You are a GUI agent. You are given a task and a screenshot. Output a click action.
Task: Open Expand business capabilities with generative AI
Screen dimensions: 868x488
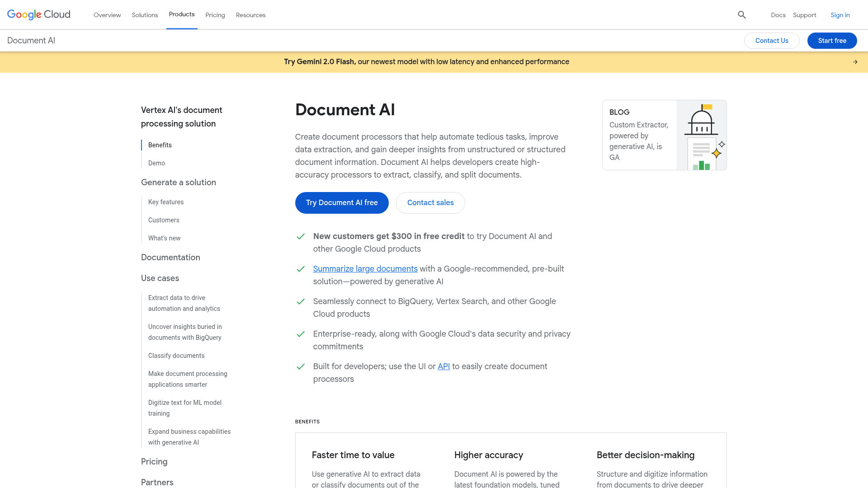(189, 437)
